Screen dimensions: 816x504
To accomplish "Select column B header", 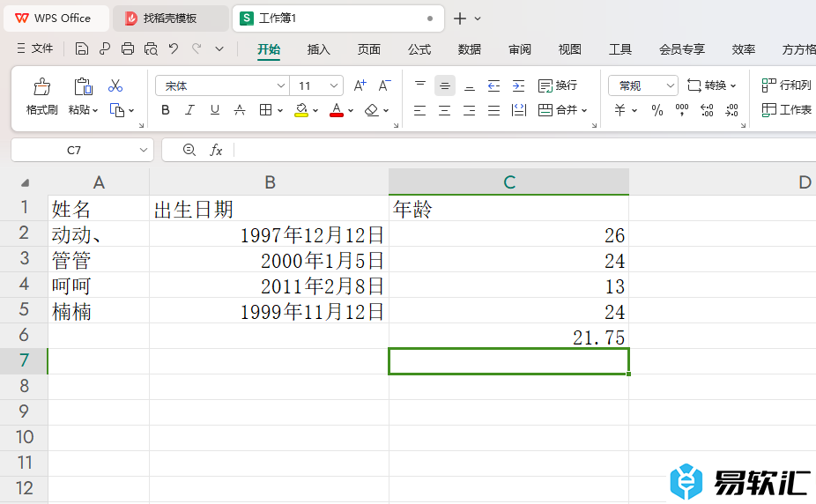I will 269,182.
